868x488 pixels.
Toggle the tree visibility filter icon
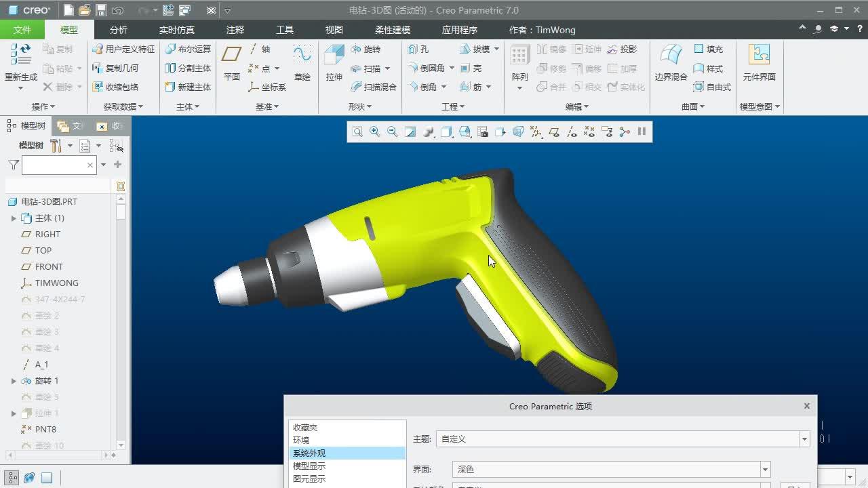(x=117, y=146)
